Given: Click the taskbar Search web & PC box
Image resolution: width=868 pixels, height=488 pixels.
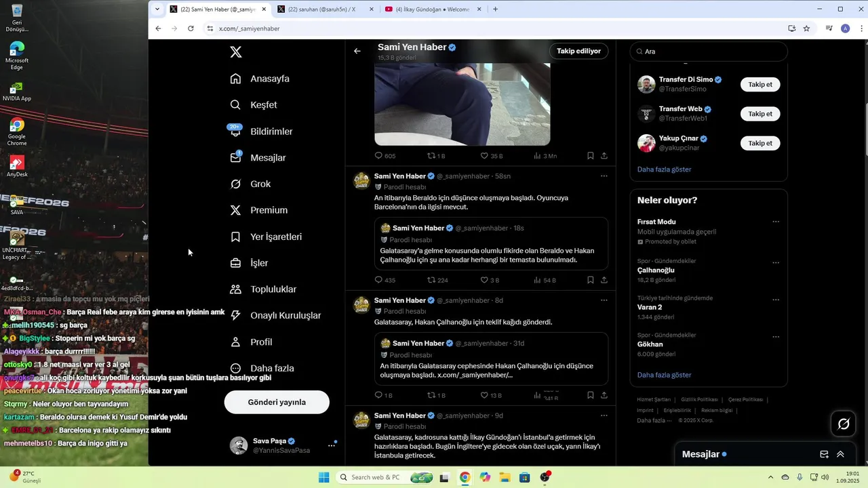Looking at the screenshot, I should click(x=384, y=477).
